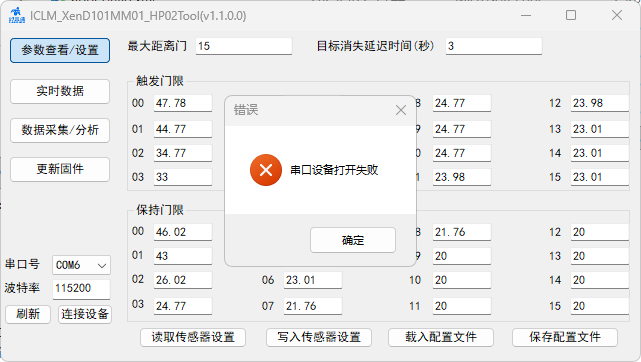The height and width of the screenshot is (362, 641).
Task: Close the 错误 dialog with its X
Action: 401,110
